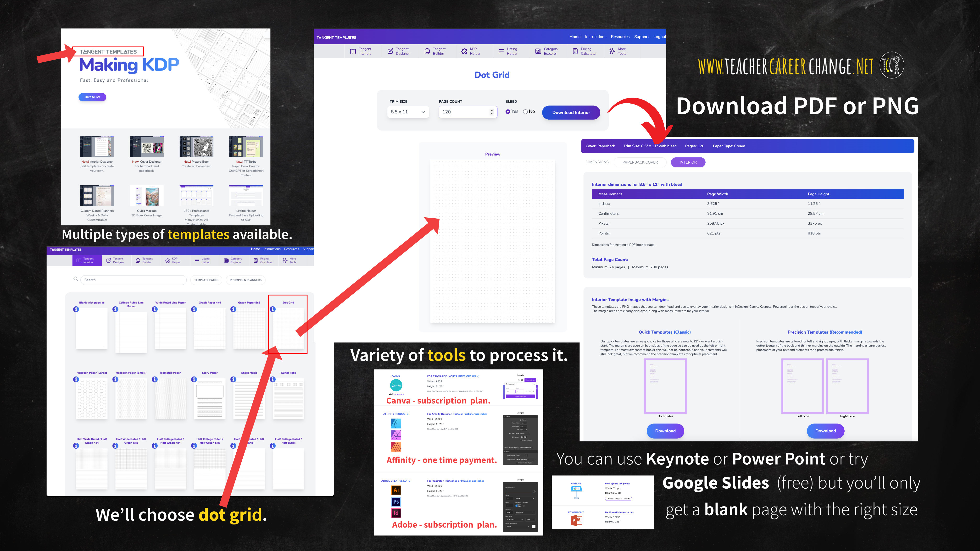This screenshot has width=980, height=551.
Task: Click info icon on Graph Paper 4x4
Action: click(194, 309)
